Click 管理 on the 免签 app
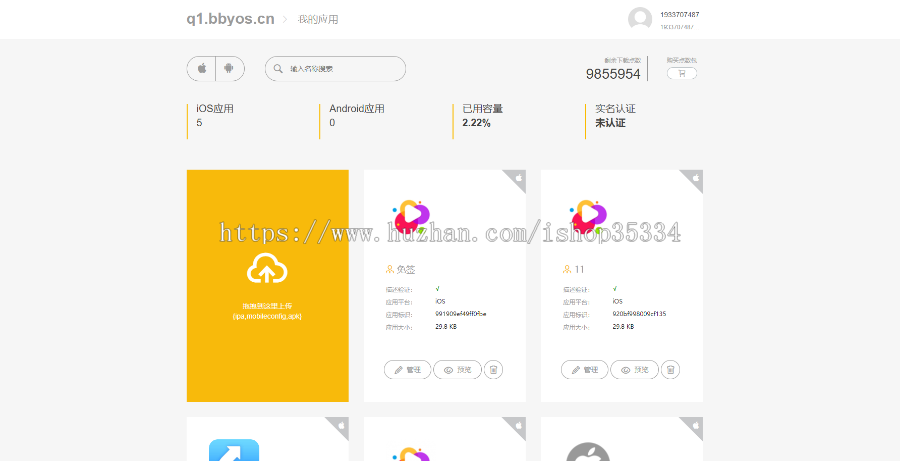 [x=407, y=369]
